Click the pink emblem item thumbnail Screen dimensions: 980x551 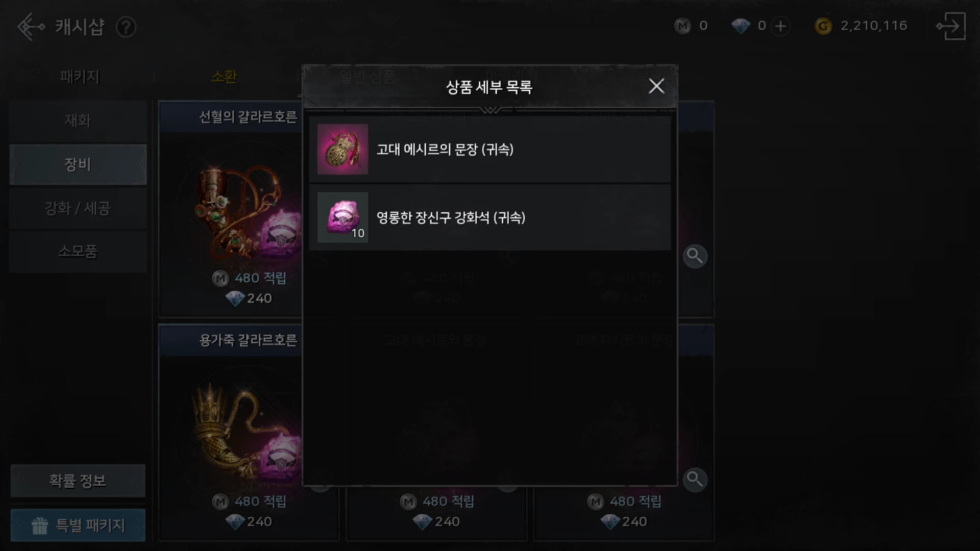(342, 149)
